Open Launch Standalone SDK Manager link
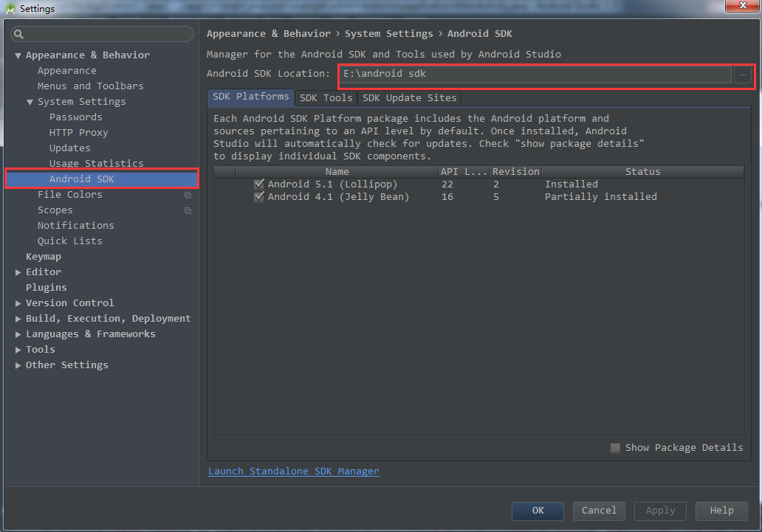Screen dimensions: 762x532 click(294, 471)
